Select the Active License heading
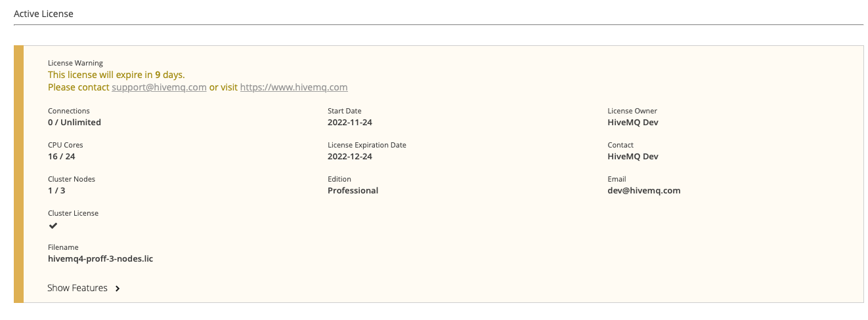The width and height of the screenshot is (868, 320). coord(43,13)
